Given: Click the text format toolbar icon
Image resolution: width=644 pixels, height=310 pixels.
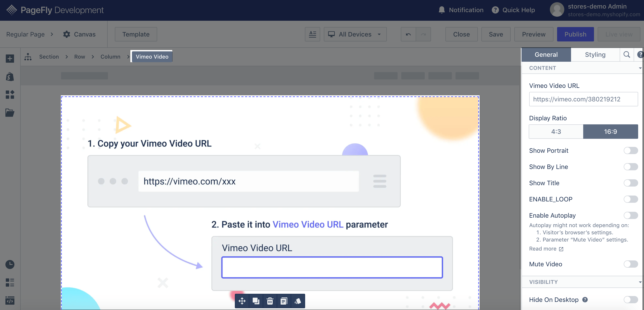Looking at the screenshot, I should pos(312,34).
